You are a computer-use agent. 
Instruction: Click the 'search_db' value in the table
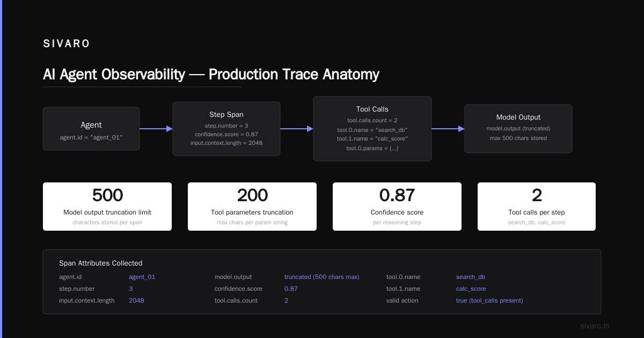(x=471, y=277)
